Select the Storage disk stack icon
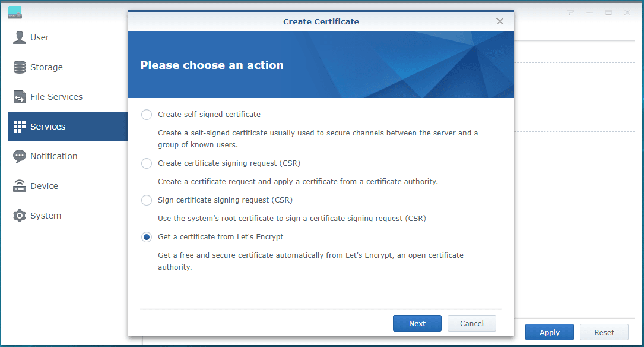The width and height of the screenshot is (644, 347). [x=20, y=67]
